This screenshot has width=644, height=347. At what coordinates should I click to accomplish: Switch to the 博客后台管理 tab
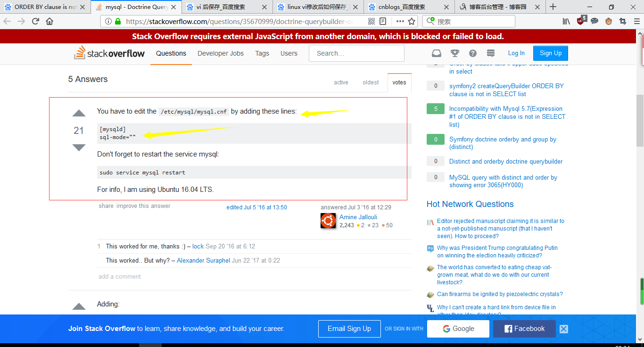pyautogui.click(x=500, y=7)
